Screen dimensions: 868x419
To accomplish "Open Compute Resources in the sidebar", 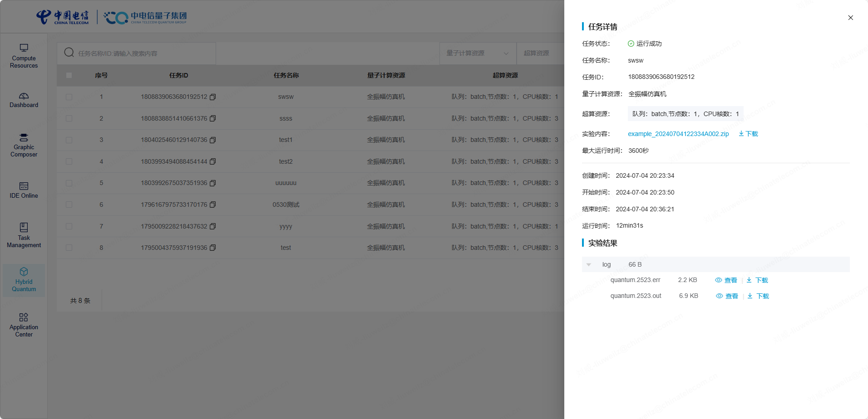I will 24,56.
